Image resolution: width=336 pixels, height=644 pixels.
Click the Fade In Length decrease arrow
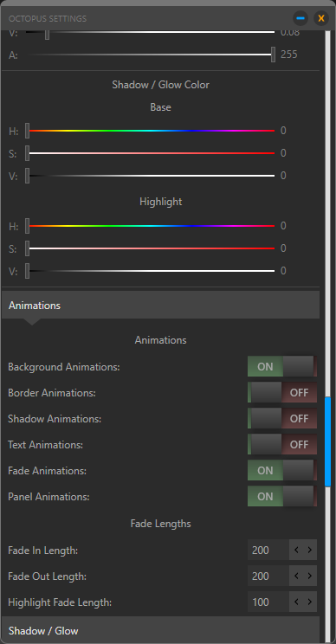296,550
